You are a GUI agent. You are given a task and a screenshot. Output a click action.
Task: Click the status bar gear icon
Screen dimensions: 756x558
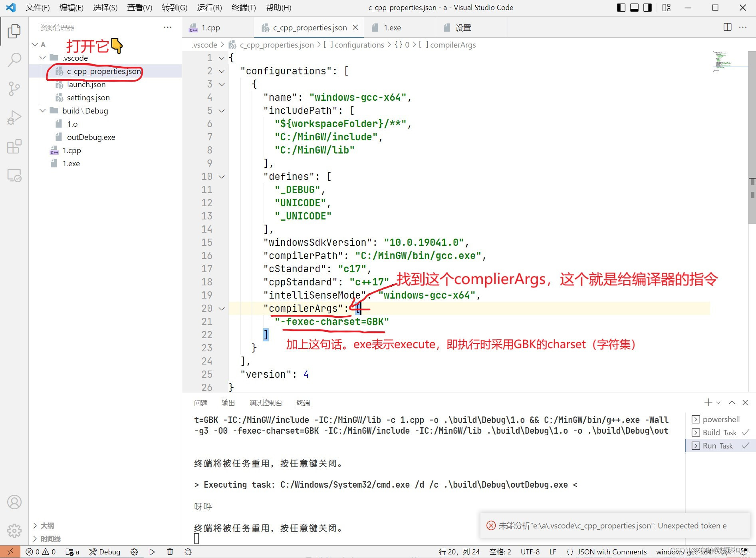point(134,552)
